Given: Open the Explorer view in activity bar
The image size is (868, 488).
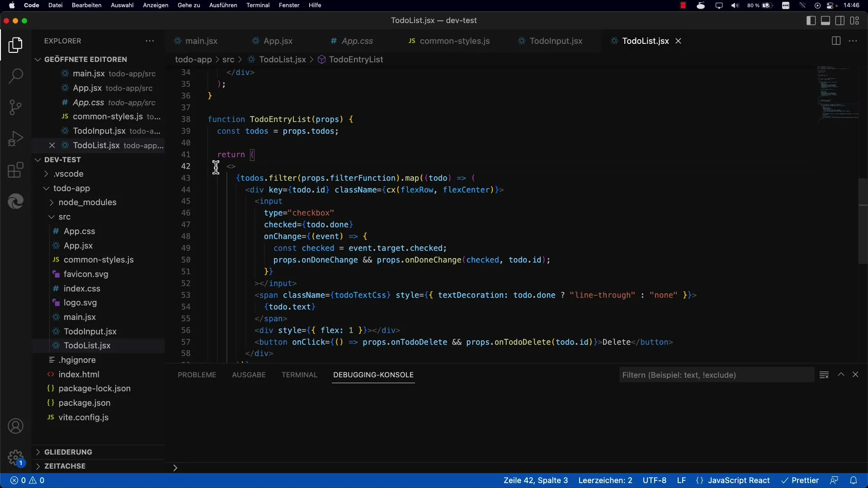Looking at the screenshot, I should tap(15, 45).
